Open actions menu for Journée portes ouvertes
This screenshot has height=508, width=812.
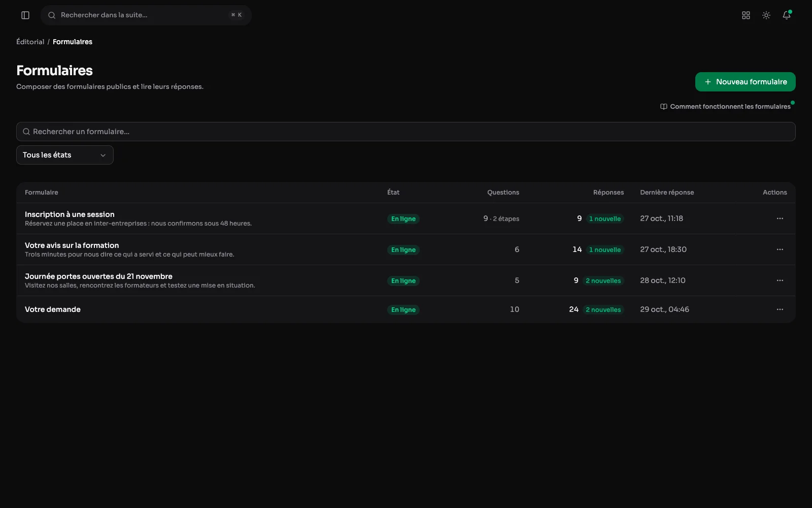[780, 280]
